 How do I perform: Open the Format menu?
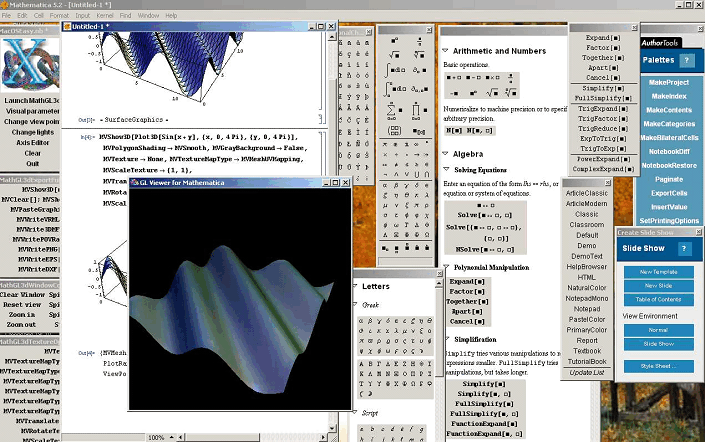point(59,15)
